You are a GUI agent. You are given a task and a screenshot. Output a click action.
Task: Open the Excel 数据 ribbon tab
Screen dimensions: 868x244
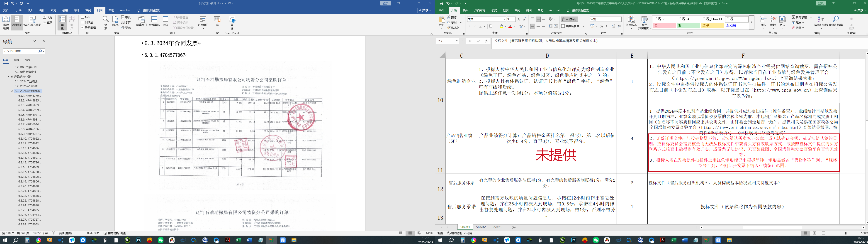tap(506, 10)
